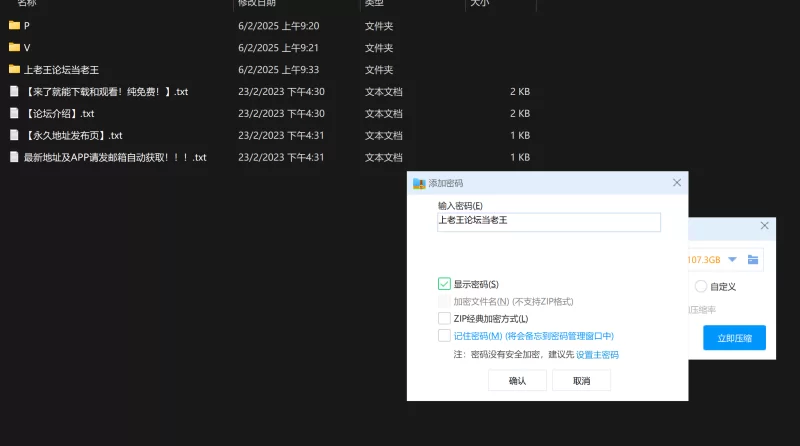Select file name 【论坛介绍】.txt
The width and height of the screenshot is (800, 446).
pyautogui.click(x=59, y=113)
